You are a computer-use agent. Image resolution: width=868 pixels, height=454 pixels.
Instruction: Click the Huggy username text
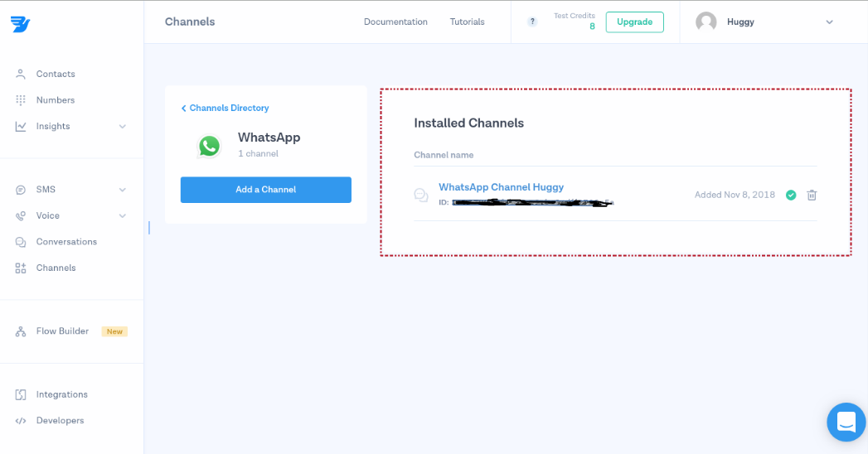click(x=740, y=22)
